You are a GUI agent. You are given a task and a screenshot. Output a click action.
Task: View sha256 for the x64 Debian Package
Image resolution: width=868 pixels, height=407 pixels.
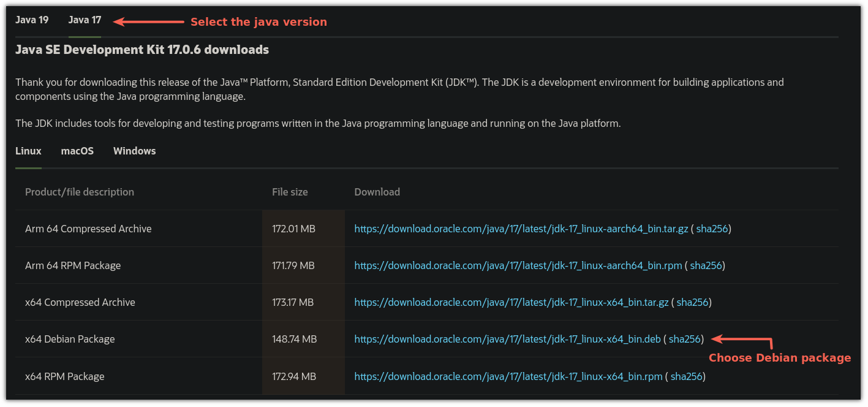click(x=684, y=338)
